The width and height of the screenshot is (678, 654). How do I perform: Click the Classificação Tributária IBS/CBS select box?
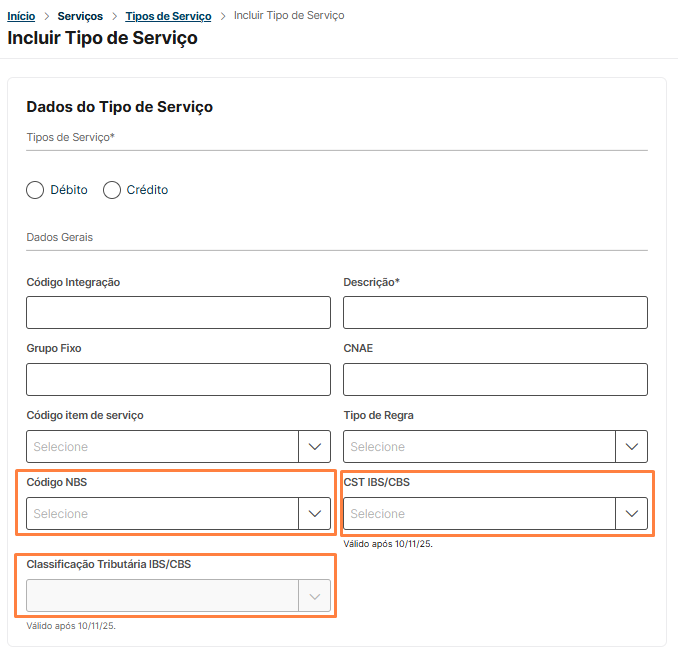click(162, 597)
